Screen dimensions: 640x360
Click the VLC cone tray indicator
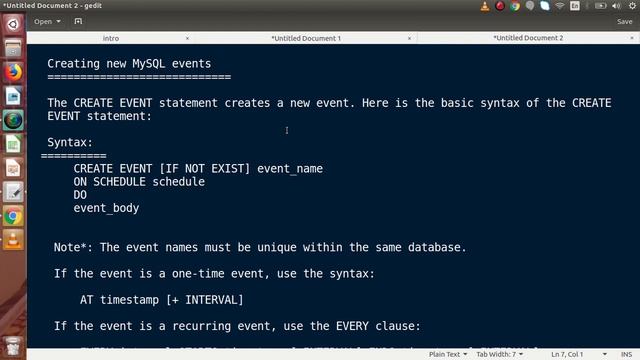point(485,6)
